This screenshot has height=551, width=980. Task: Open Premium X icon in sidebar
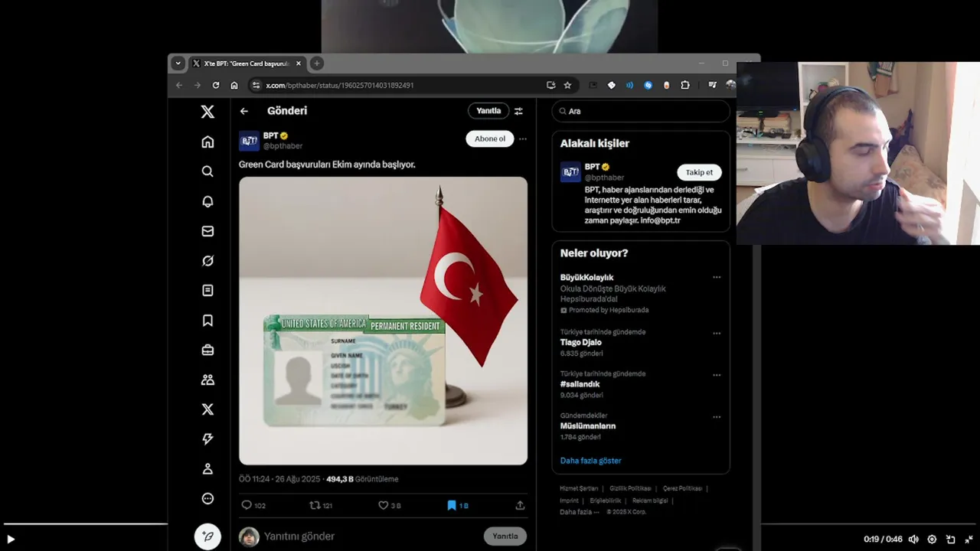(207, 409)
